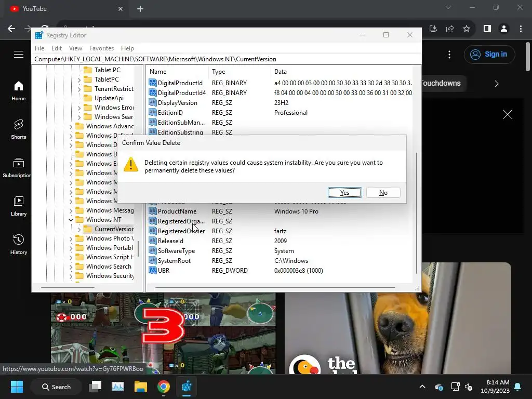
Task: Open the View menu in Registry Editor
Action: pos(75,48)
